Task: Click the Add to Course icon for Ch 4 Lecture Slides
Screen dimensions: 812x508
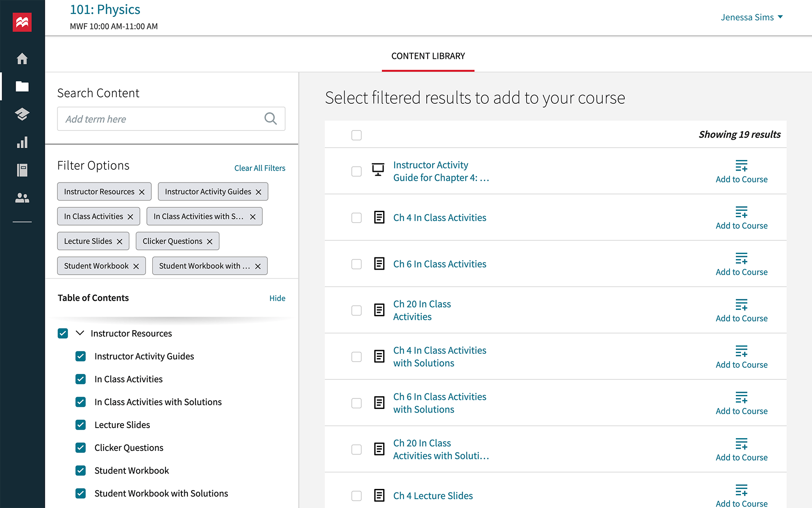Action: pyautogui.click(x=741, y=491)
